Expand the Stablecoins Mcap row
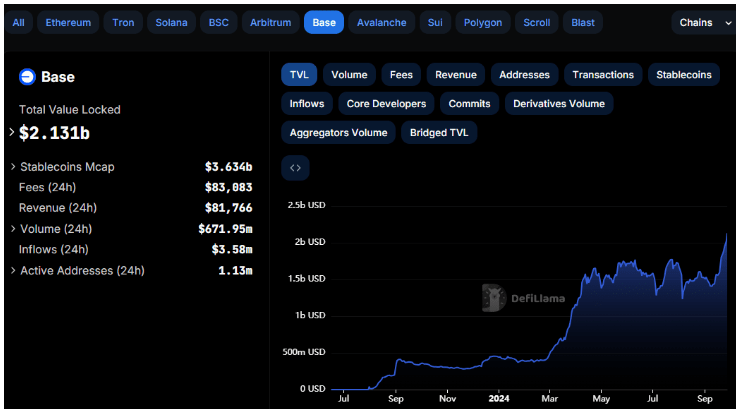 tap(13, 167)
